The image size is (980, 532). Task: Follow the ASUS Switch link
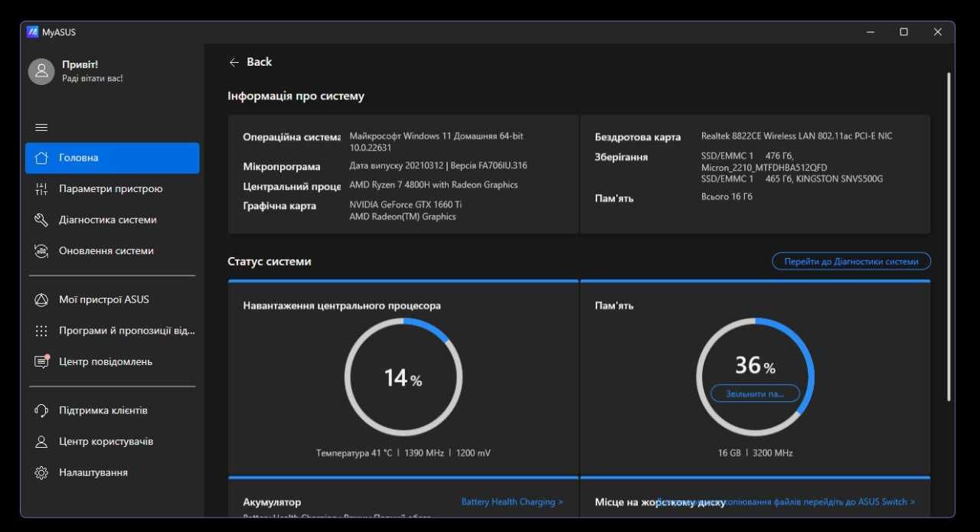[x=786, y=502]
